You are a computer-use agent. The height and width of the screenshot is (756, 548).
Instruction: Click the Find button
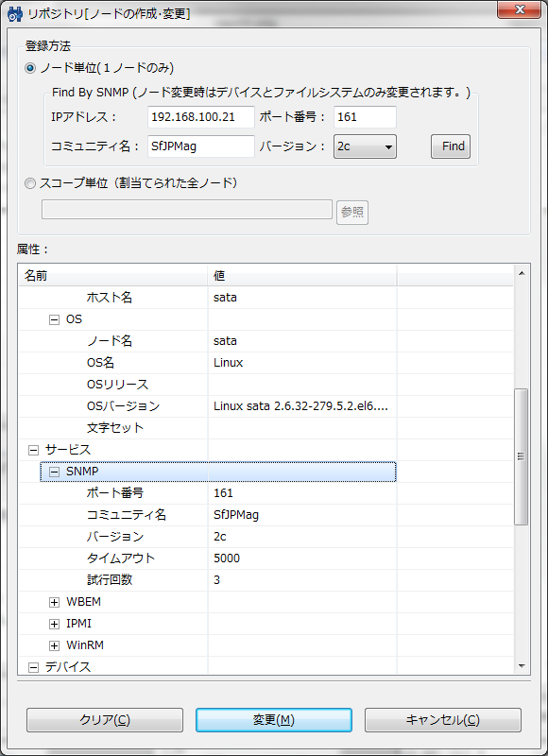click(x=451, y=146)
